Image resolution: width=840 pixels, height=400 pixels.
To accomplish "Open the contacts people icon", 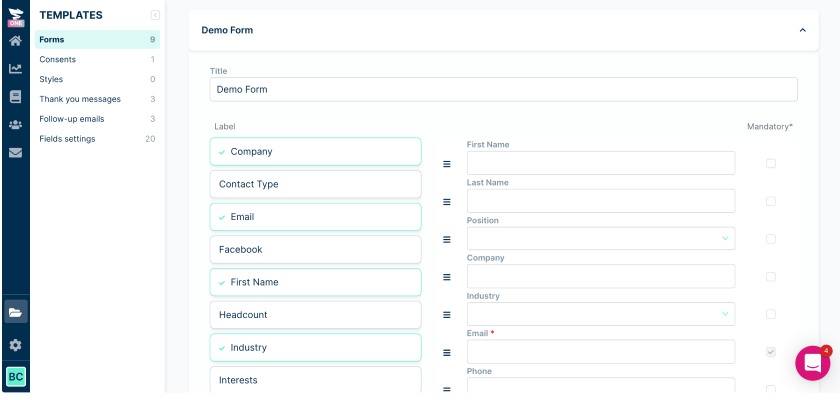I will point(15,125).
